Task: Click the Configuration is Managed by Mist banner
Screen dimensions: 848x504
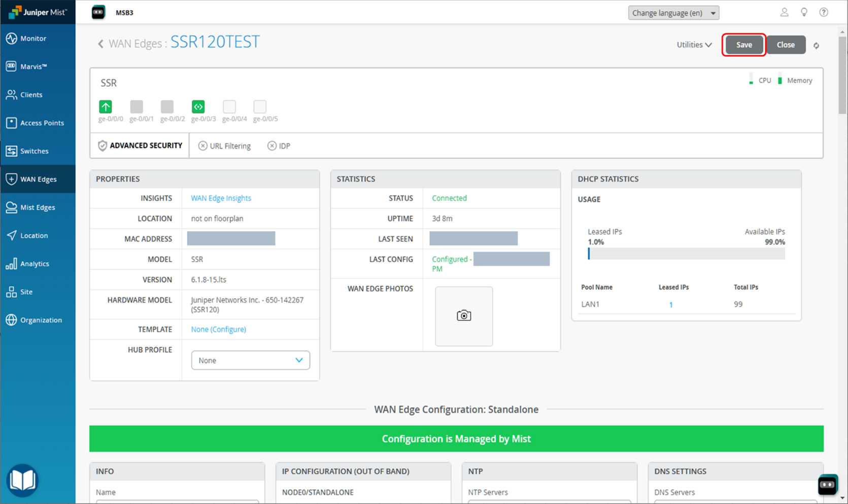Action: 456,439
